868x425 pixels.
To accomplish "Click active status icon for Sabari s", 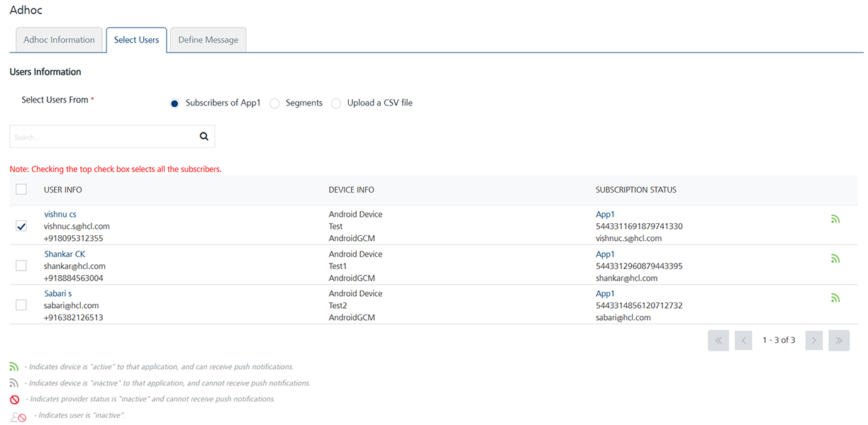I will (835, 298).
